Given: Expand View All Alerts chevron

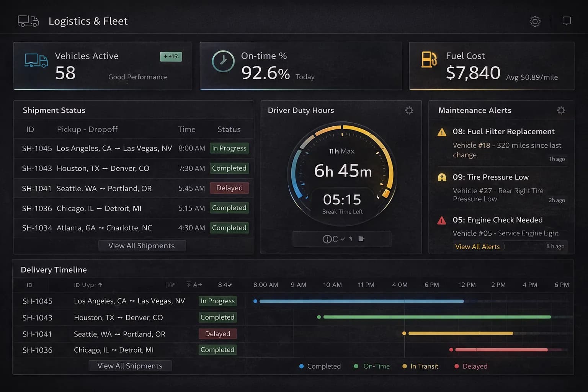Looking at the screenshot, I should coord(505,247).
